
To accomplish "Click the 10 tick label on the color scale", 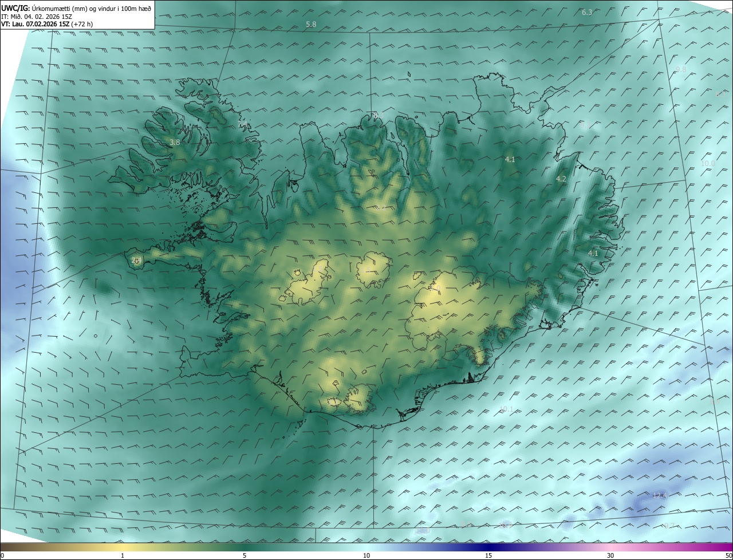I will coord(366,555).
